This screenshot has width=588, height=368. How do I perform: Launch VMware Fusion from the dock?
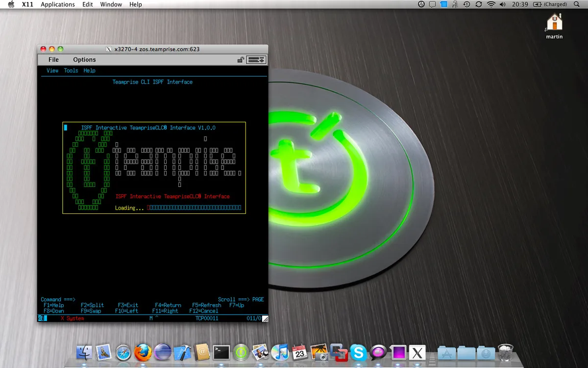(x=339, y=352)
